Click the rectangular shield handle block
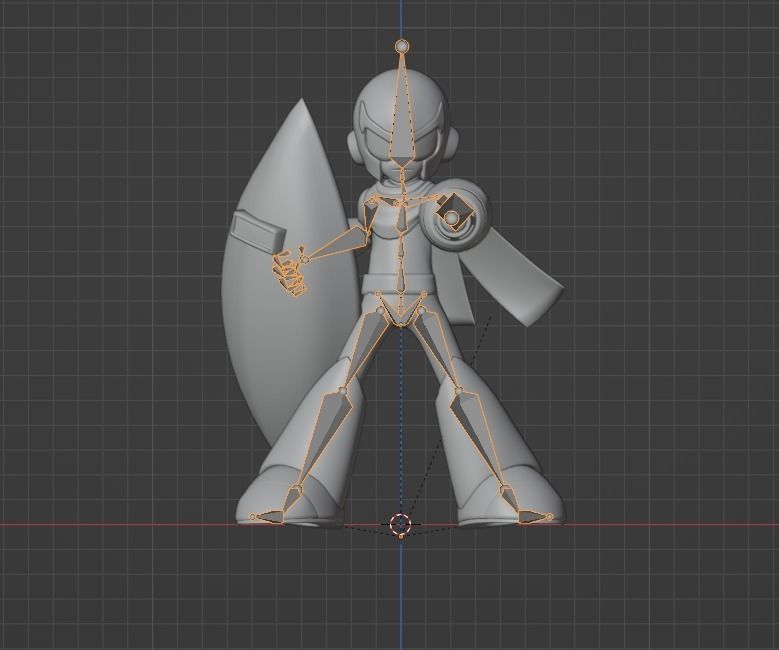779x650 pixels. 258,230
